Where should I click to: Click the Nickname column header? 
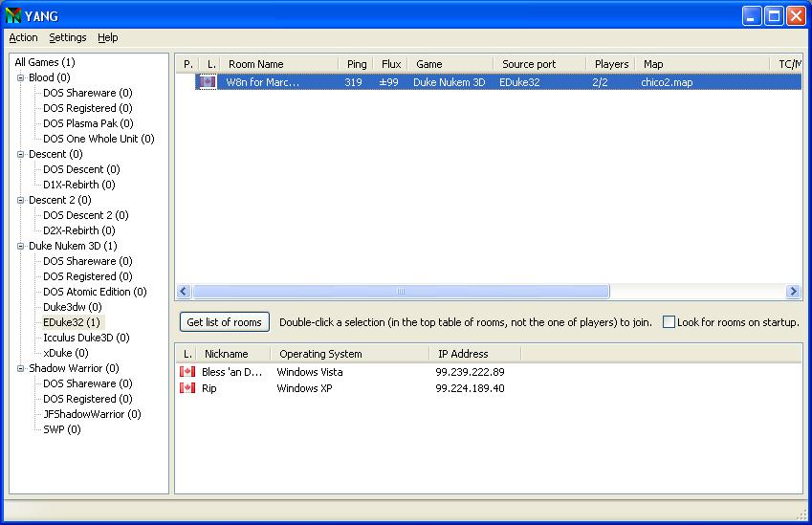tap(233, 354)
